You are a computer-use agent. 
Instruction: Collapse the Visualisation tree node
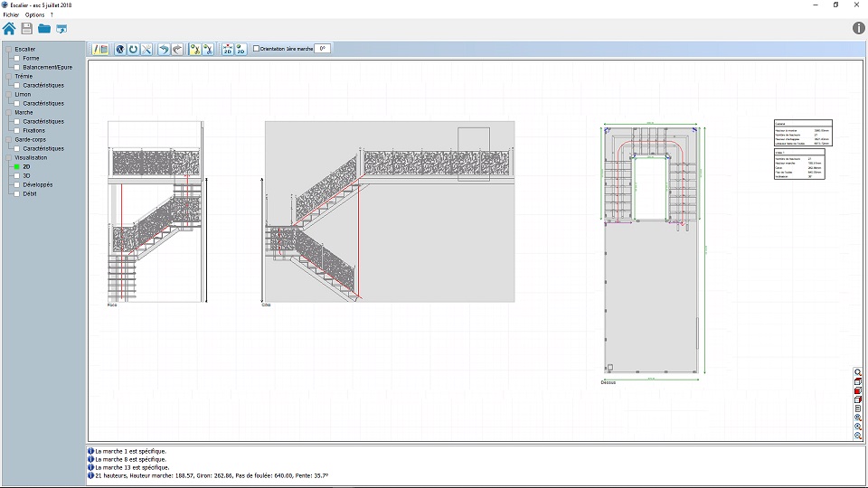(x=9, y=158)
